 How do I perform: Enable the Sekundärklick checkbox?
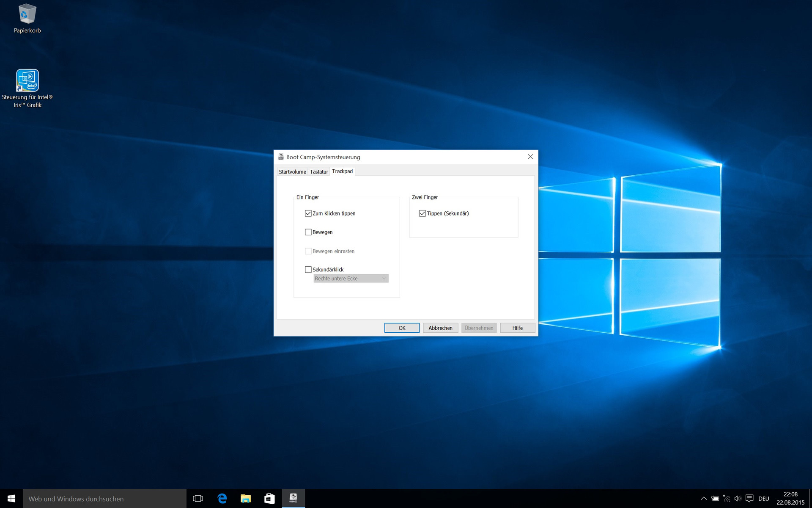pos(308,269)
